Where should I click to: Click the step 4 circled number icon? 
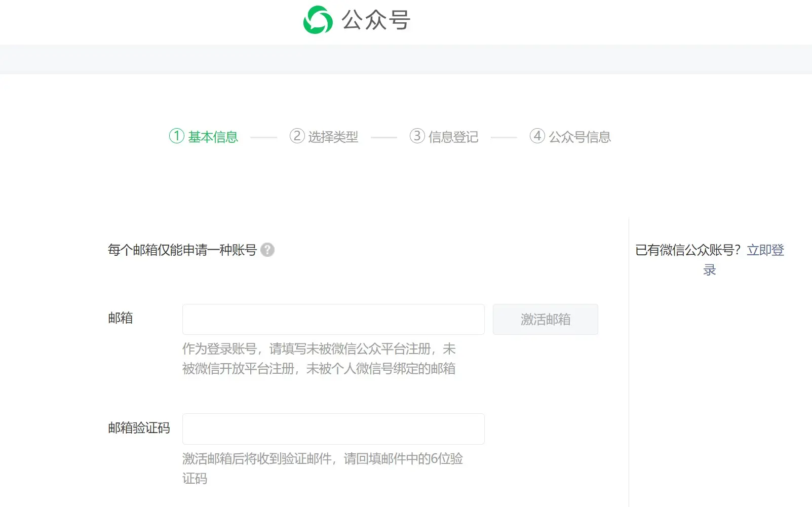pyautogui.click(x=537, y=136)
